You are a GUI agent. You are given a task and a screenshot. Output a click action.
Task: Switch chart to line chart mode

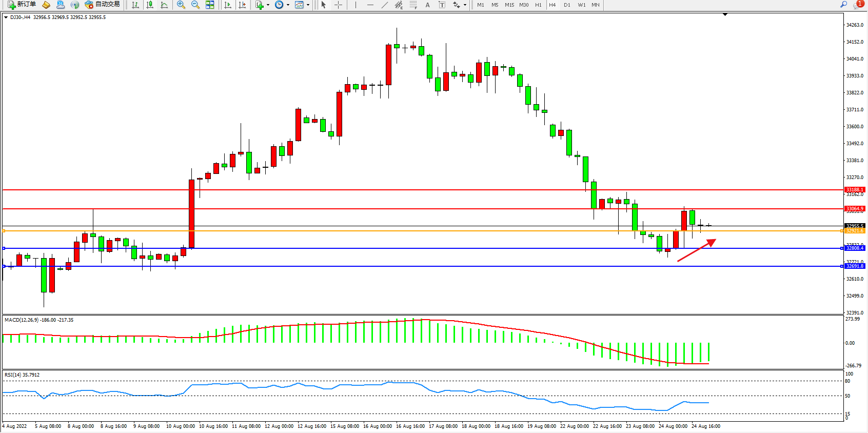[164, 5]
